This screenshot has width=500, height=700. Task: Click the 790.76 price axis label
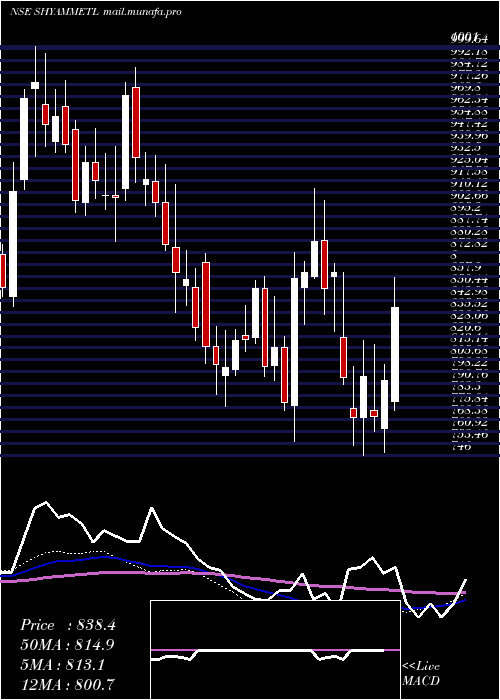coord(468,375)
